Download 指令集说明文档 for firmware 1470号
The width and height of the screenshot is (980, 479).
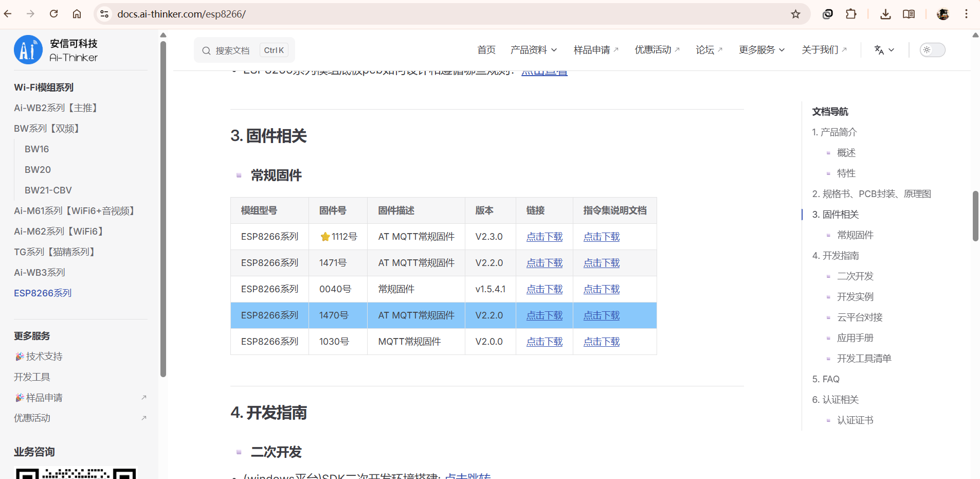602,315
